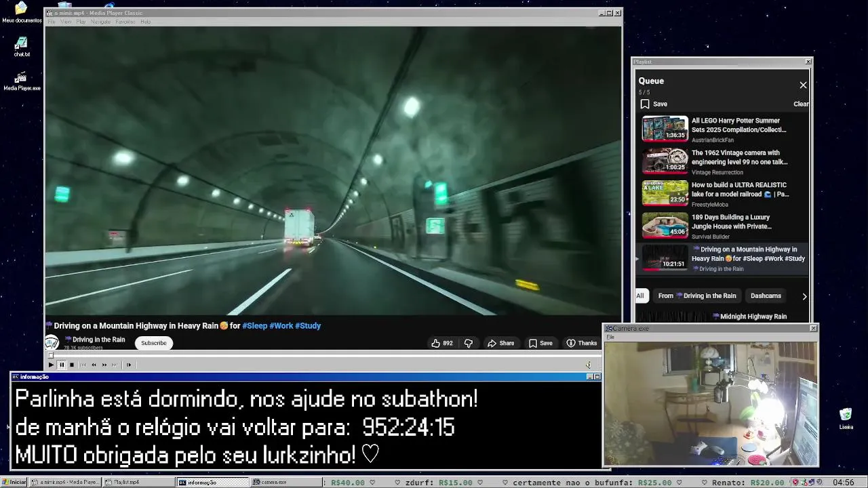Click the countdown timer 952:24:15 text
Screen dimensions: 868x488
click(408, 428)
